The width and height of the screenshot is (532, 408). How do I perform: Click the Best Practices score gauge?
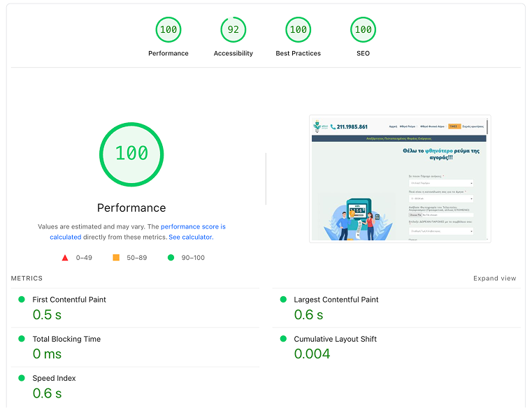(x=299, y=29)
